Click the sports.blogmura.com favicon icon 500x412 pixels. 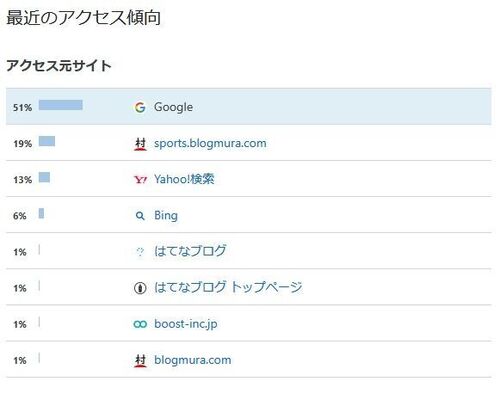click(140, 144)
